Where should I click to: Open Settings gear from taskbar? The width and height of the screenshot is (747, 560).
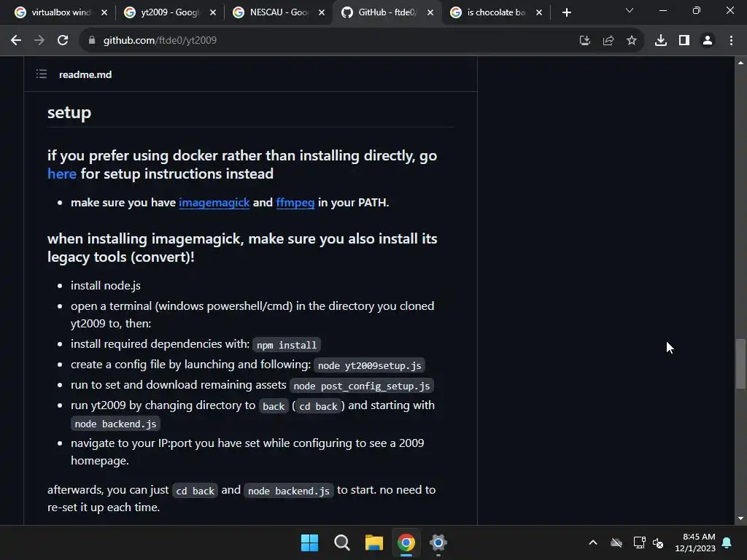438,542
